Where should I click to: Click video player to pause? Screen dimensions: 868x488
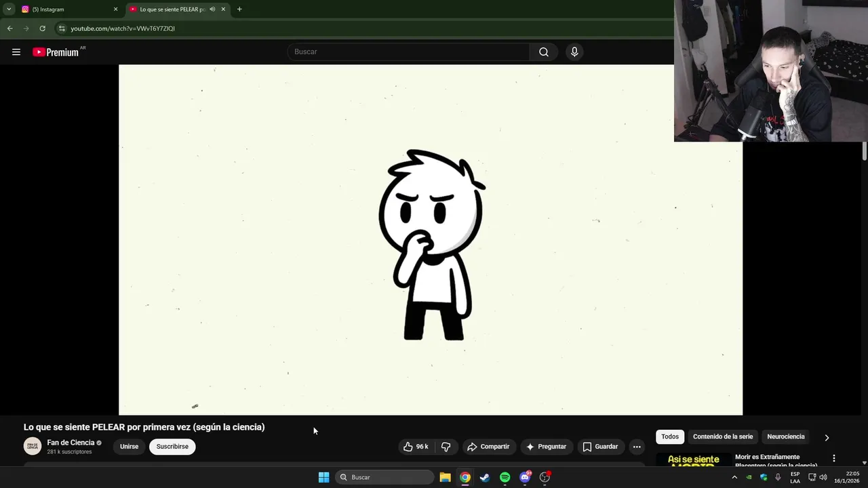click(x=431, y=240)
